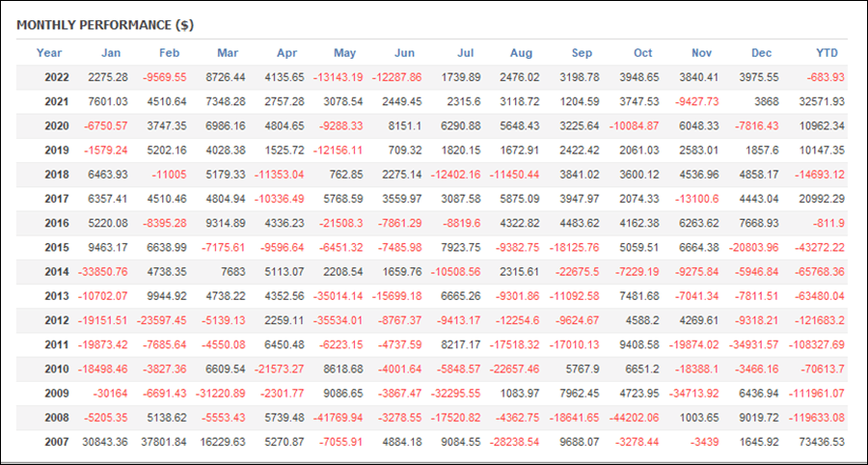The image size is (868, 465).
Task: Select the Aug column header
Action: tap(522, 53)
